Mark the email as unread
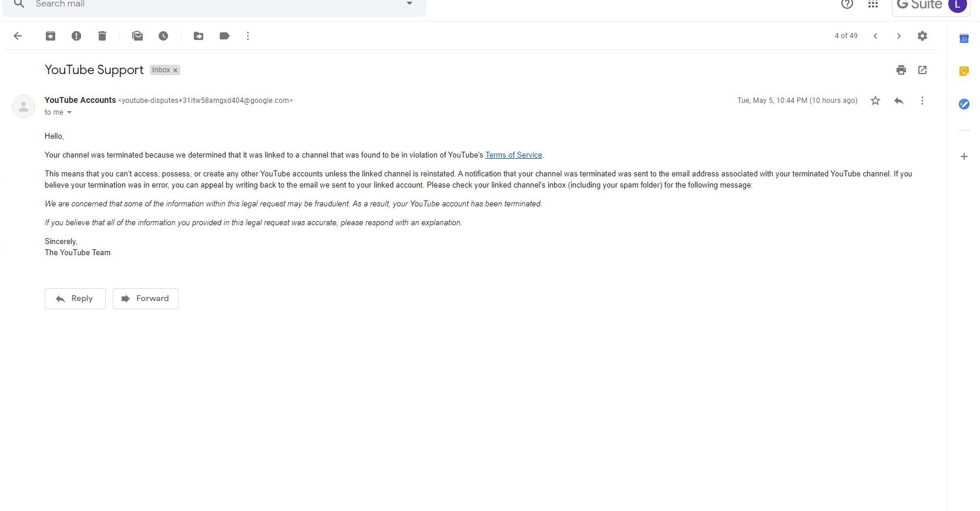 137,36
